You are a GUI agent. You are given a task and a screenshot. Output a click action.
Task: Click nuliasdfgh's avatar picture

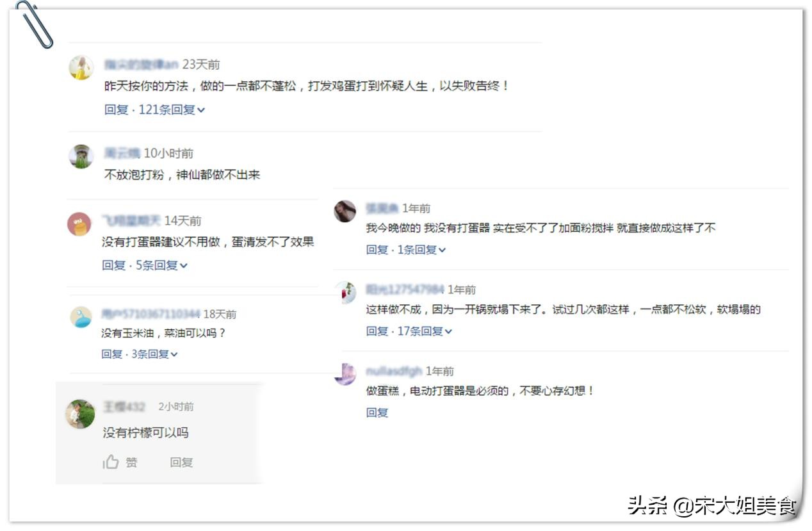pos(345,373)
